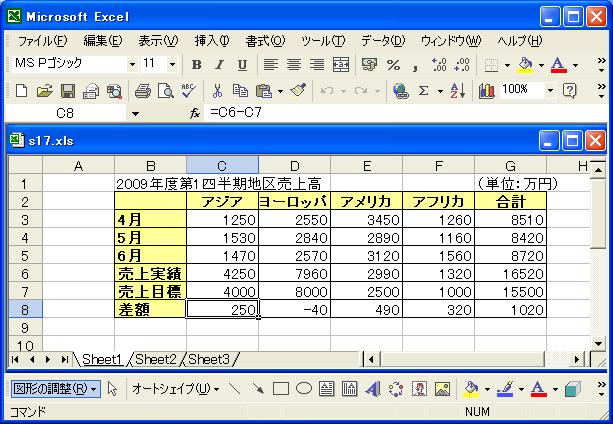
Task: Open AutoSum functions dropdown
Action: click(440, 91)
